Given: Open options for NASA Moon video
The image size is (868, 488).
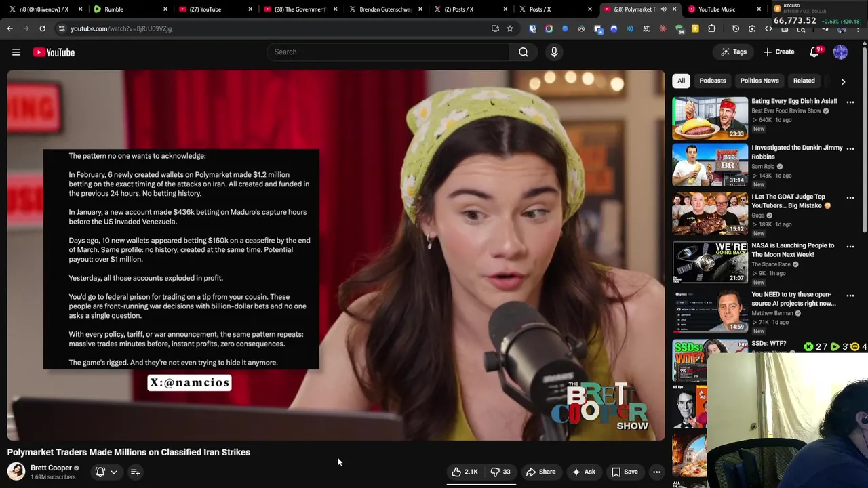Looking at the screenshot, I should pyautogui.click(x=850, y=247).
